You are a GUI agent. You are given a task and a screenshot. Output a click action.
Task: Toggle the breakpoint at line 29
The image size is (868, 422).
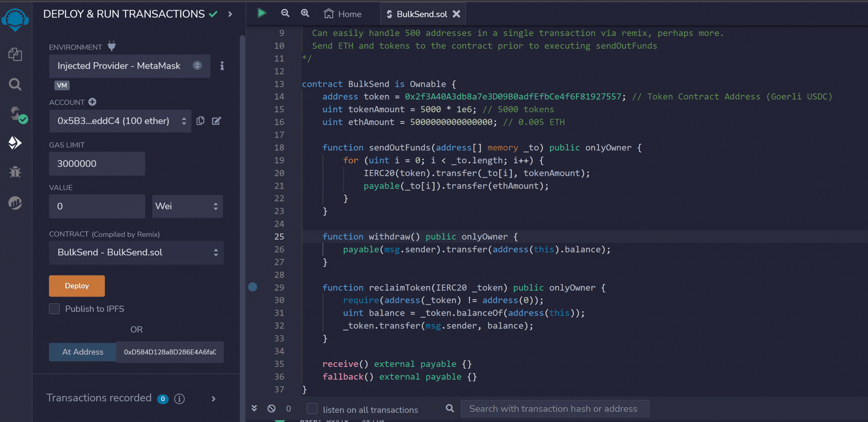coord(253,287)
